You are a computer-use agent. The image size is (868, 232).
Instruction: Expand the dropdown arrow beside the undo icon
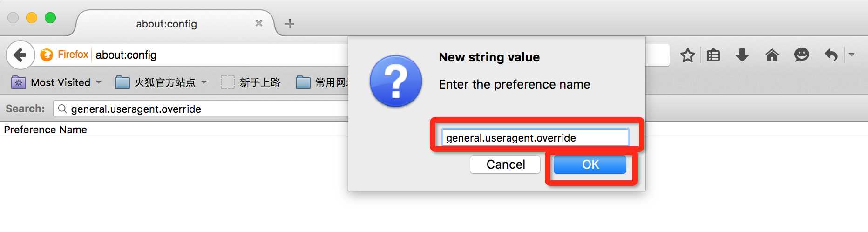click(x=852, y=55)
